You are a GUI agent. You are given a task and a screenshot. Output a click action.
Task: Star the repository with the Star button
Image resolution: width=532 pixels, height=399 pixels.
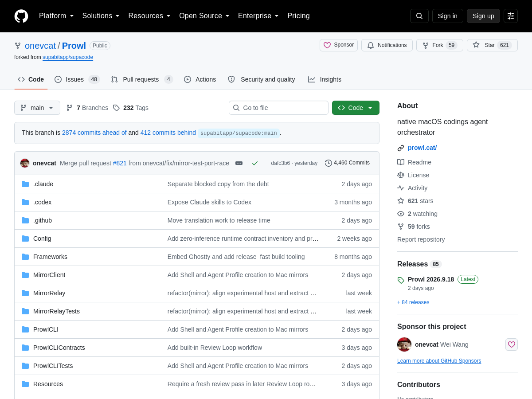[492, 45]
